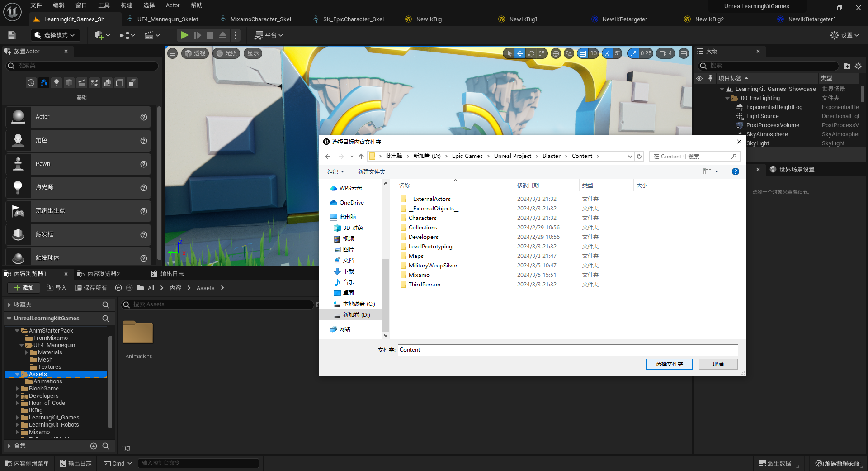
Task: Open grid snap value 10 dropdown
Action: pos(594,53)
